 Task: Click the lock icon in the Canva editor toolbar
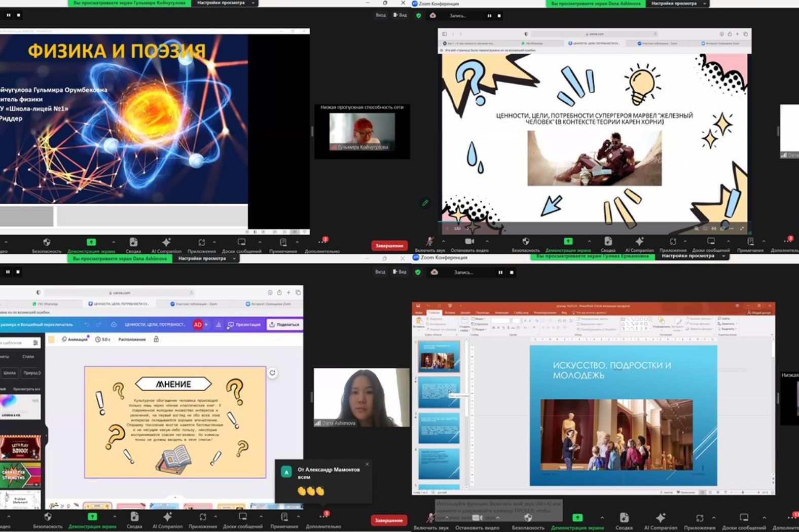[156, 339]
